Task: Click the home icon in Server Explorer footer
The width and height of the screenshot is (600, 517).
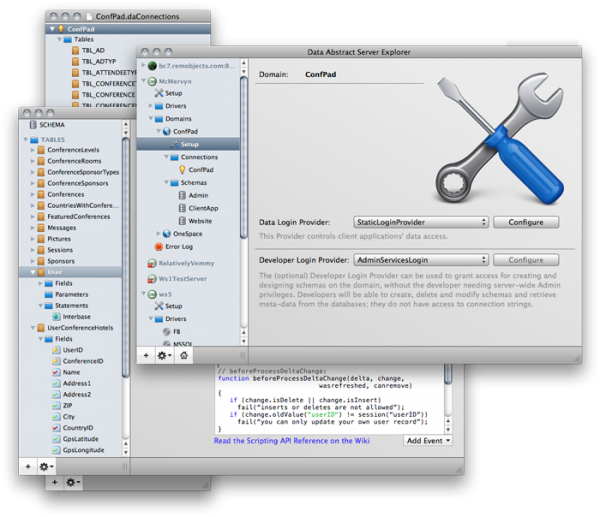Action: click(x=185, y=354)
